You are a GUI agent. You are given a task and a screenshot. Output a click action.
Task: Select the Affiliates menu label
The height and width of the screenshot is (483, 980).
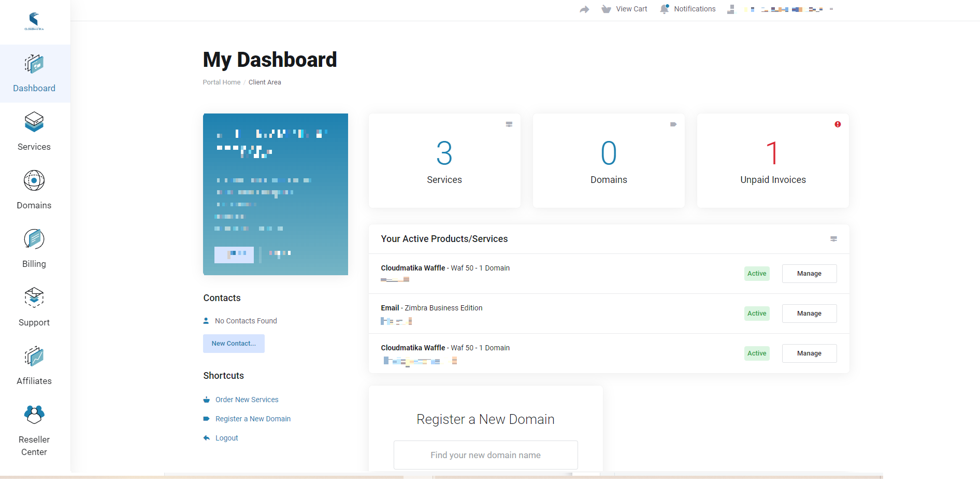[34, 381]
